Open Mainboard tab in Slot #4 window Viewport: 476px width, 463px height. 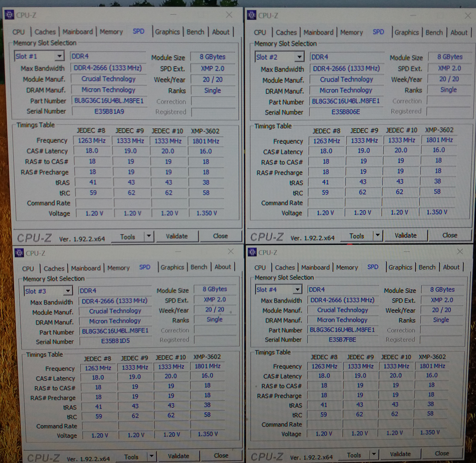[x=315, y=268]
